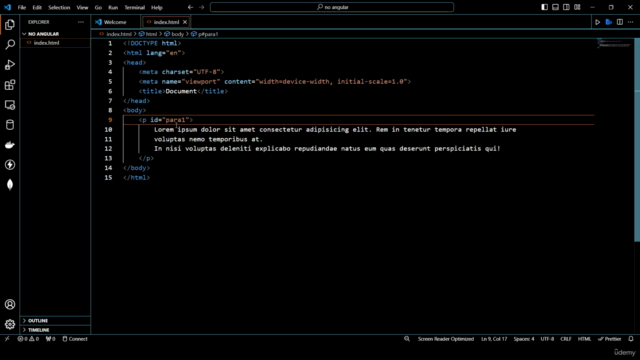
Task: Open editor More Actions ellipsis
Action: (x=631, y=22)
